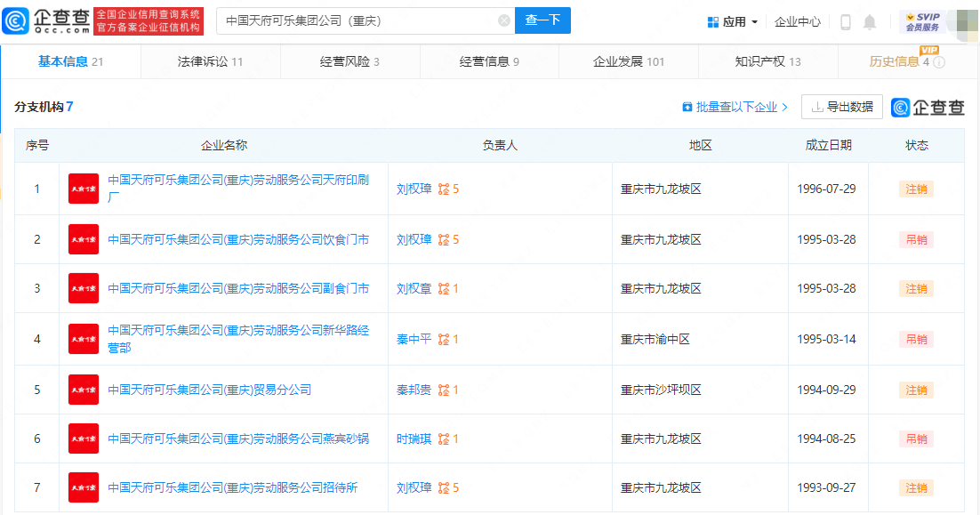Open 燕宾砂锅 branch company link
Screen dimensions: 980x515
(238, 439)
